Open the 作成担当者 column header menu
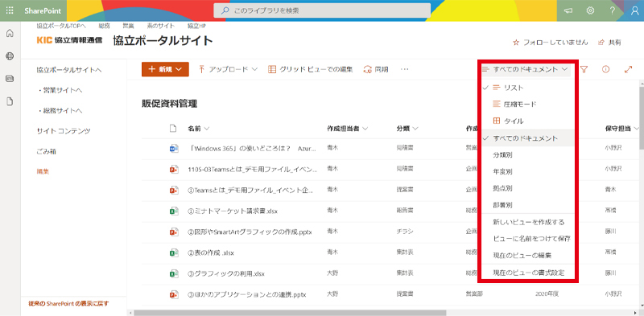 348,129
